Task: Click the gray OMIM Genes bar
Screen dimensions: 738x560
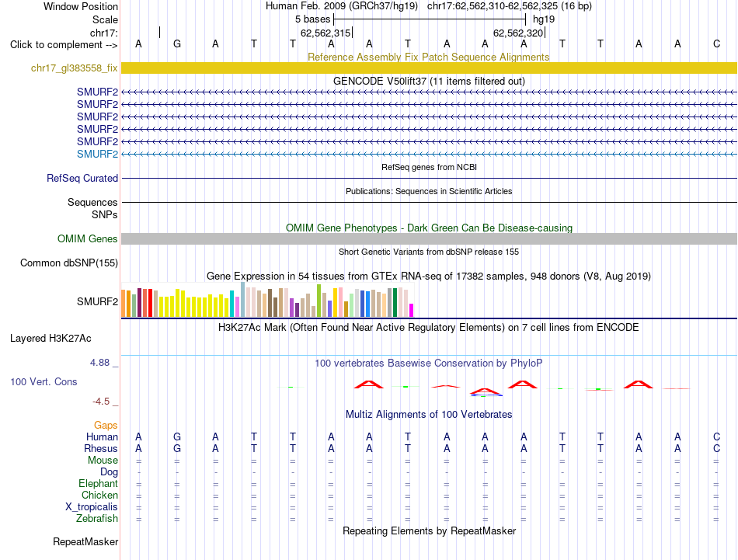Action: [x=429, y=238]
